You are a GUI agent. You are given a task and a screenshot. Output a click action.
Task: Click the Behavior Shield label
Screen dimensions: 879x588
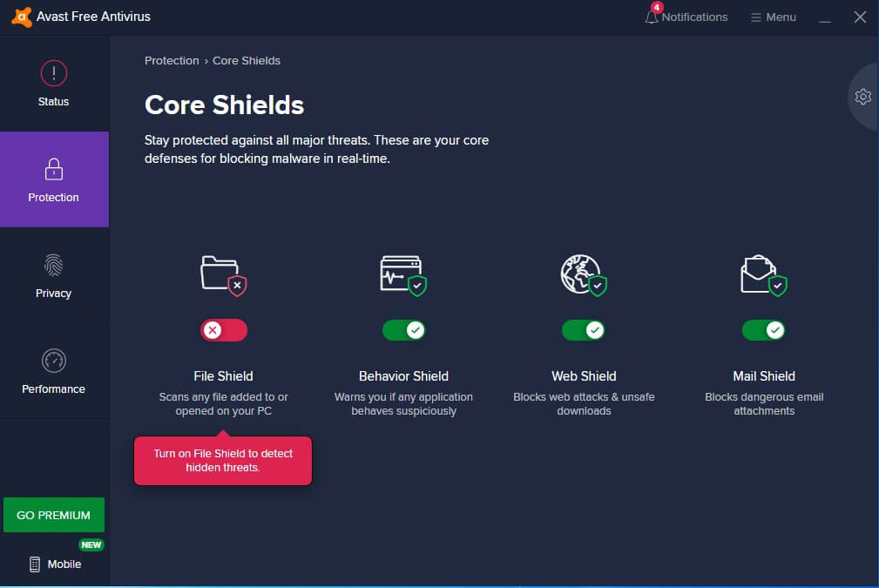tap(403, 376)
